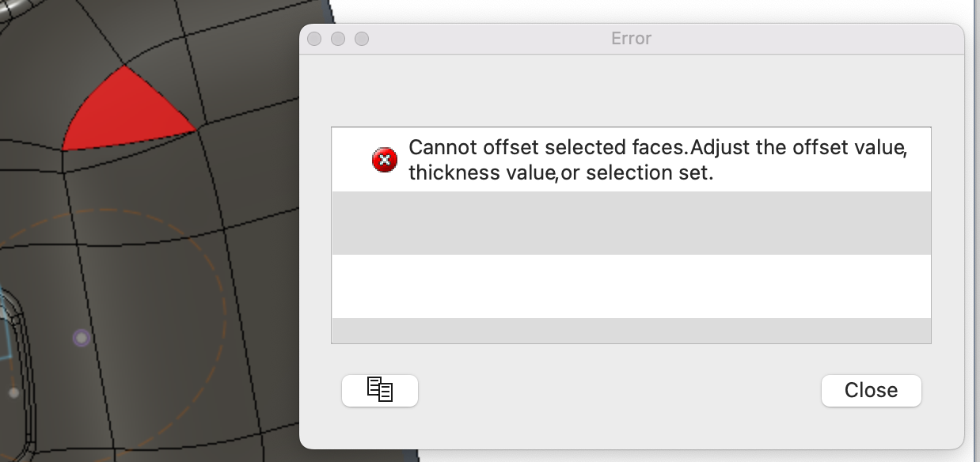The image size is (980, 462).
Task: Click the empty white third row in the list
Action: pos(631,286)
